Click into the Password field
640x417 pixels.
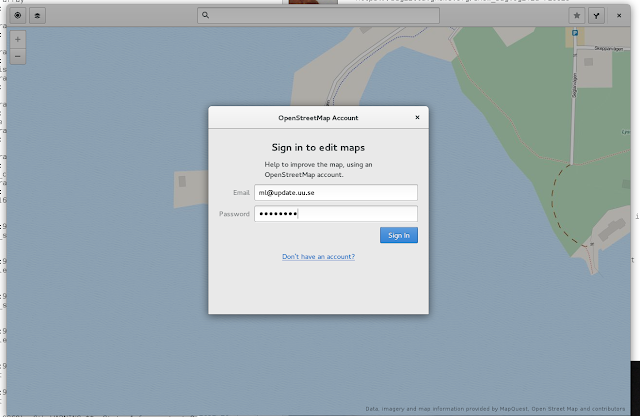[x=336, y=214]
